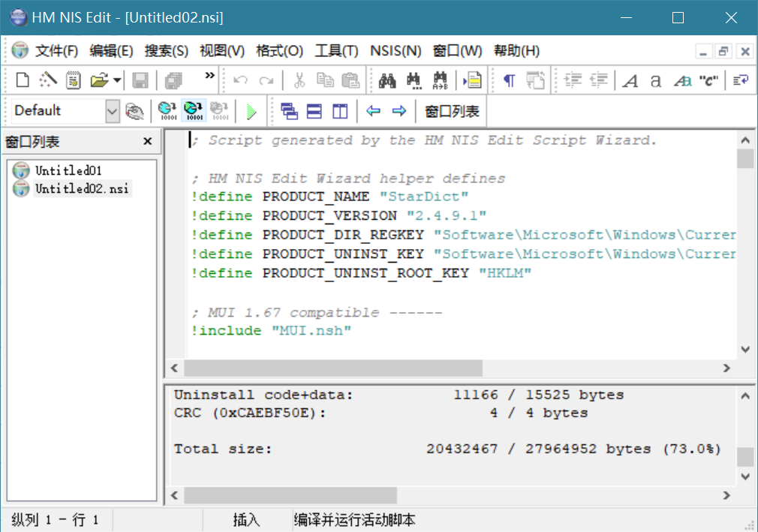The image size is (758, 532).
Task: Click the compile script icon
Action: click(167, 112)
